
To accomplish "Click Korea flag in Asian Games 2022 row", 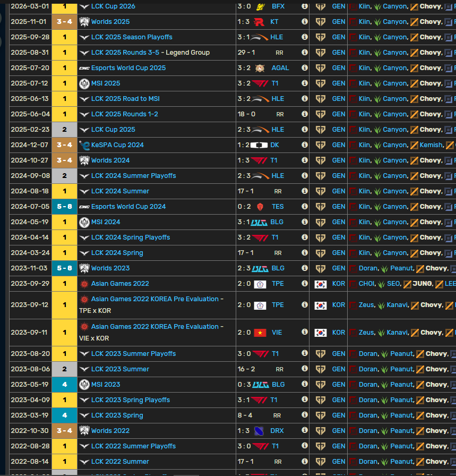I will click(x=321, y=284).
